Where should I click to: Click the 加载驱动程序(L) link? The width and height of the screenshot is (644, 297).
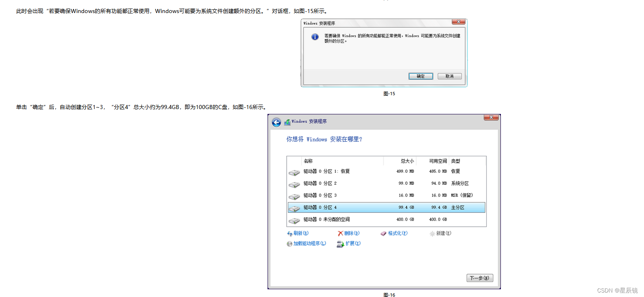pos(310,243)
